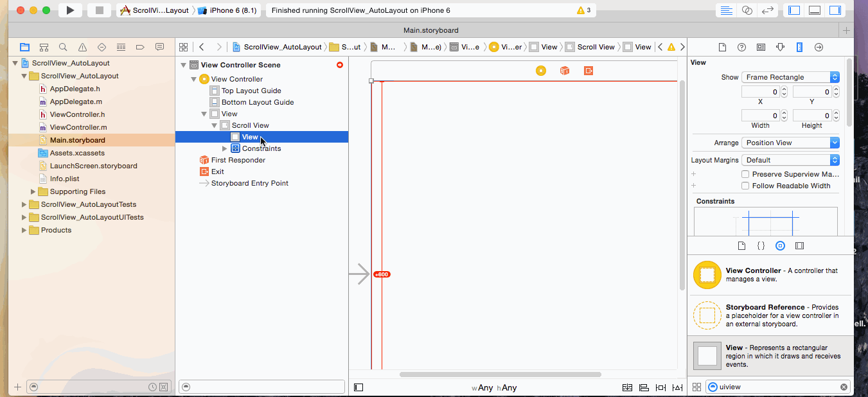Open the Symbol navigator tab
Screen dimensions: 868x397
click(x=44, y=47)
